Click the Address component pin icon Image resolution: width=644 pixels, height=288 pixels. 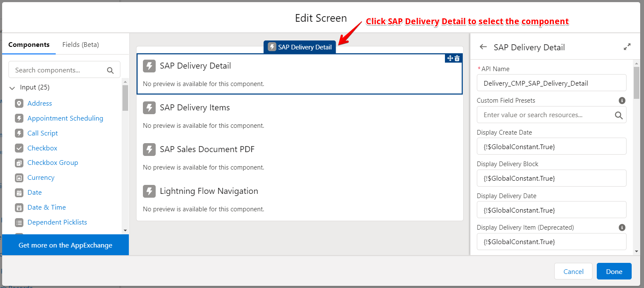(x=19, y=104)
